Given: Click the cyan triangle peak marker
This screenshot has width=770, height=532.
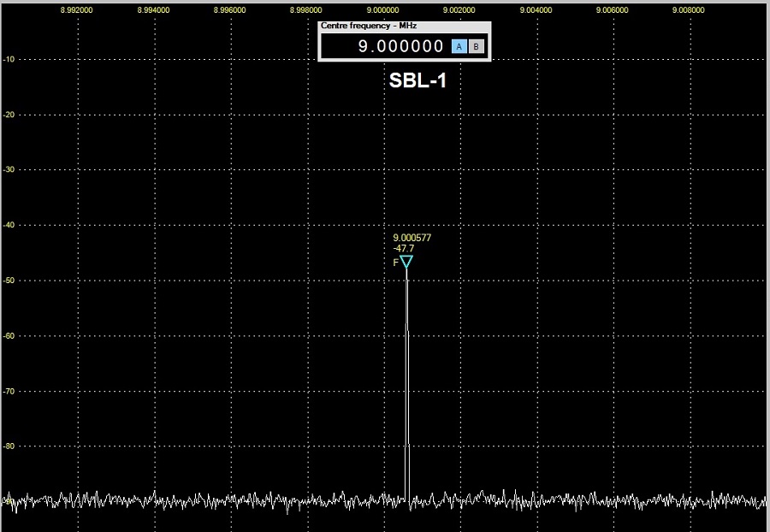Looking at the screenshot, I should tap(406, 262).
